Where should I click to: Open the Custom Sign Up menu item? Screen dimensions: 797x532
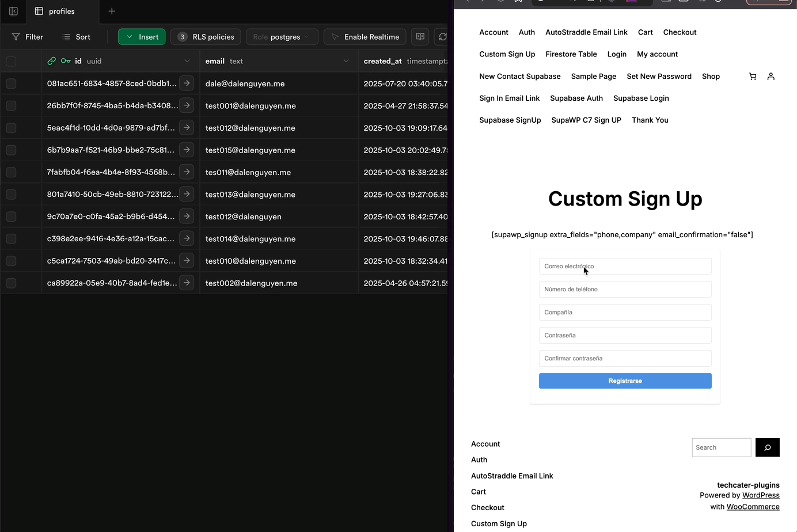coord(507,54)
